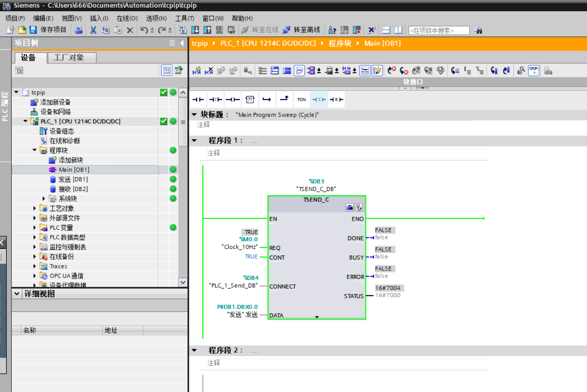Click 程序块 in the breadcrumb path
Screen dimensions: 587x392
tap(340, 43)
